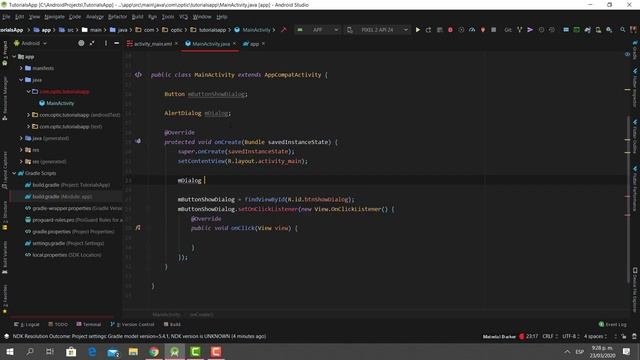Click the 4 spaces indent setting
The height and width of the screenshot is (360, 640).
point(595,336)
